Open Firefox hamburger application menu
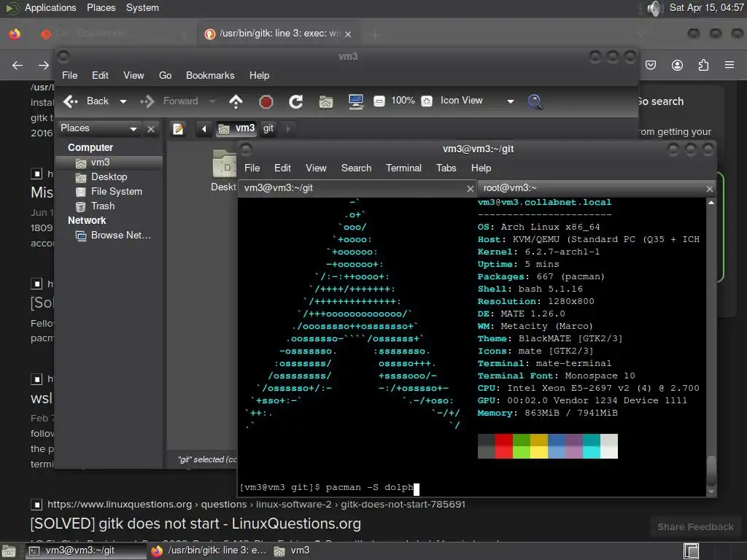The height and width of the screenshot is (560, 747). (729, 65)
